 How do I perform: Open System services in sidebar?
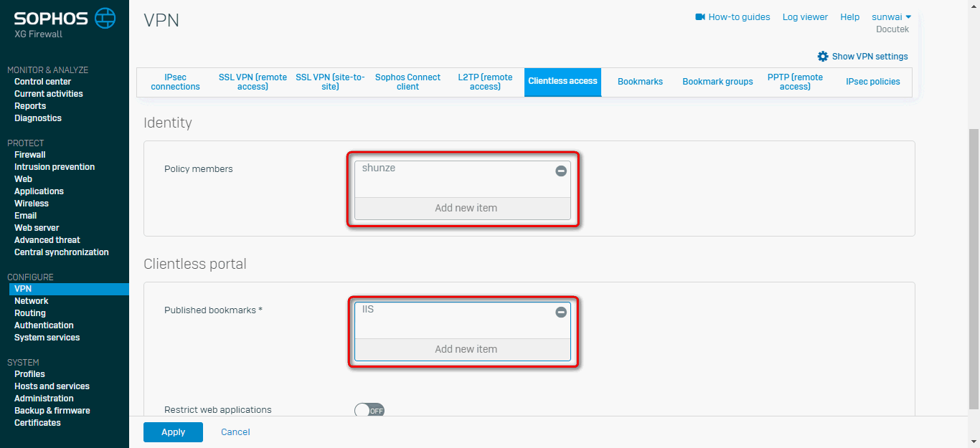(x=47, y=338)
